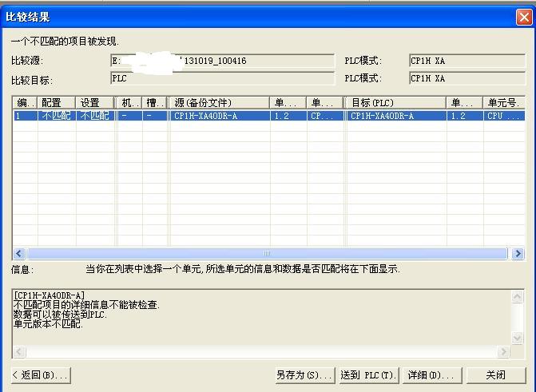Click the 另存为(S)... button
The image size is (536, 392).
coord(304,374)
